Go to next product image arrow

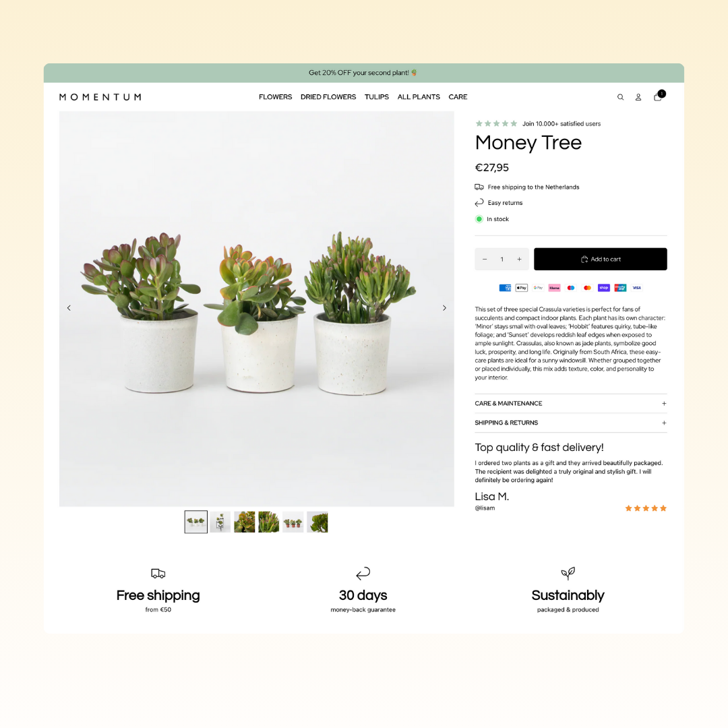coord(444,308)
